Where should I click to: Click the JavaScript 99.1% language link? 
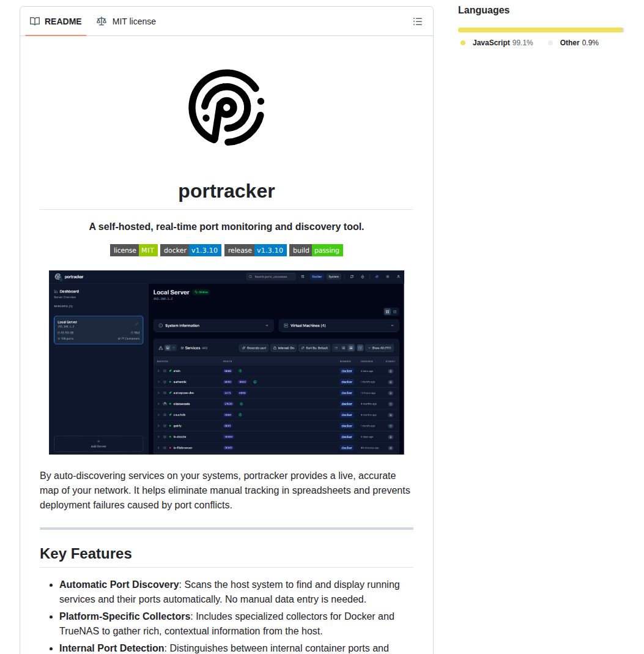(x=497, y=43)
